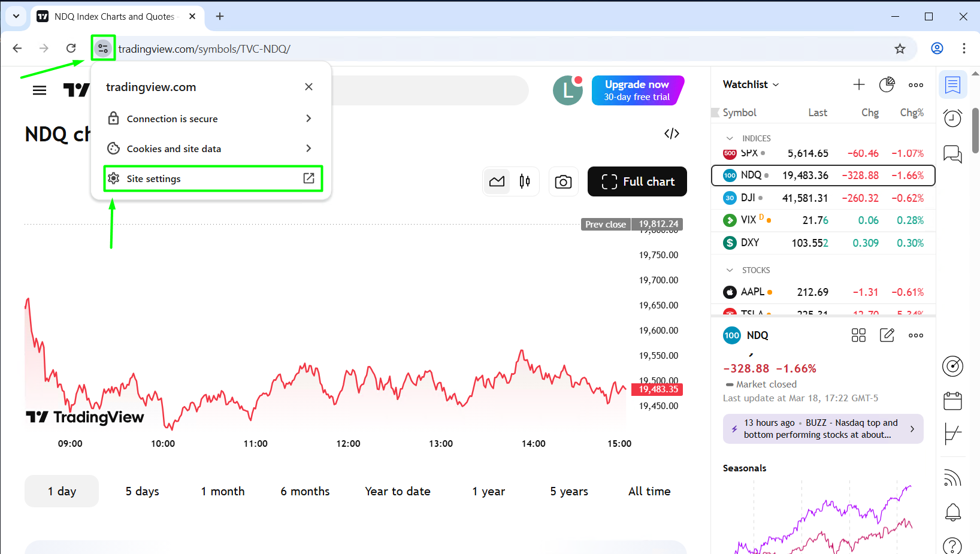The height and width of the screenshot is (554, 980).
Task: Sort watchlist by Last column
Action: [x=818, y=113]
